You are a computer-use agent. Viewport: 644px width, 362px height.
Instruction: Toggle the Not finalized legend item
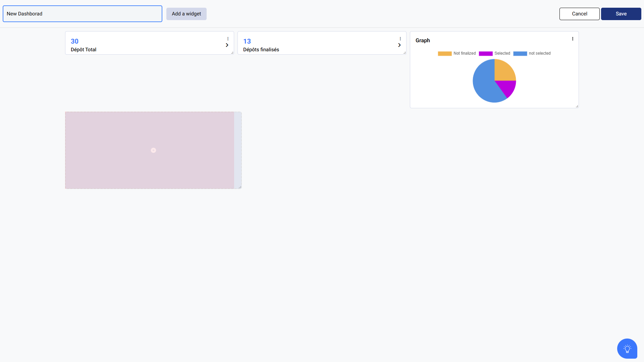[457, 54]
